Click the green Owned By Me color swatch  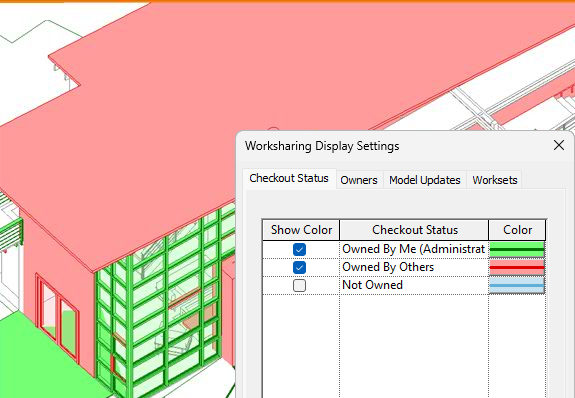pyautogui.click(x=517, y=249)
